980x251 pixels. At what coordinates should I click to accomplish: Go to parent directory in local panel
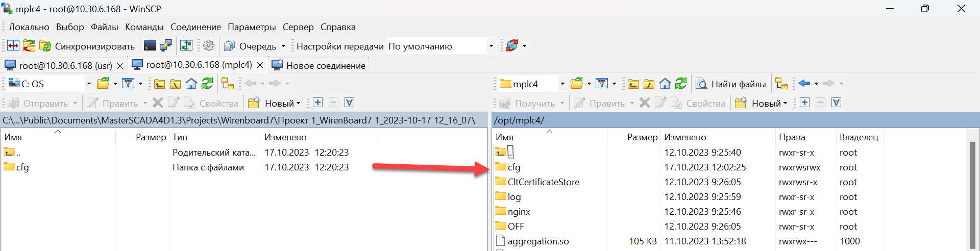point(160,84)
